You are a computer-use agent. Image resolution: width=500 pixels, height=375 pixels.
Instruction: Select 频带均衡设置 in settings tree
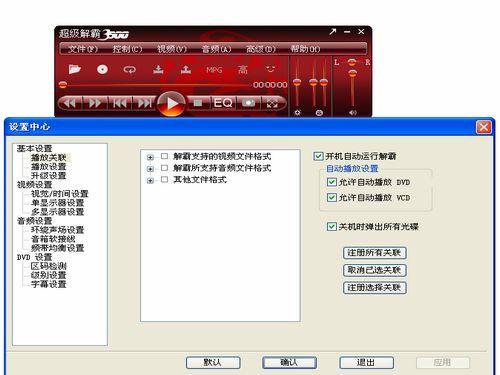[x=57, y=248]
